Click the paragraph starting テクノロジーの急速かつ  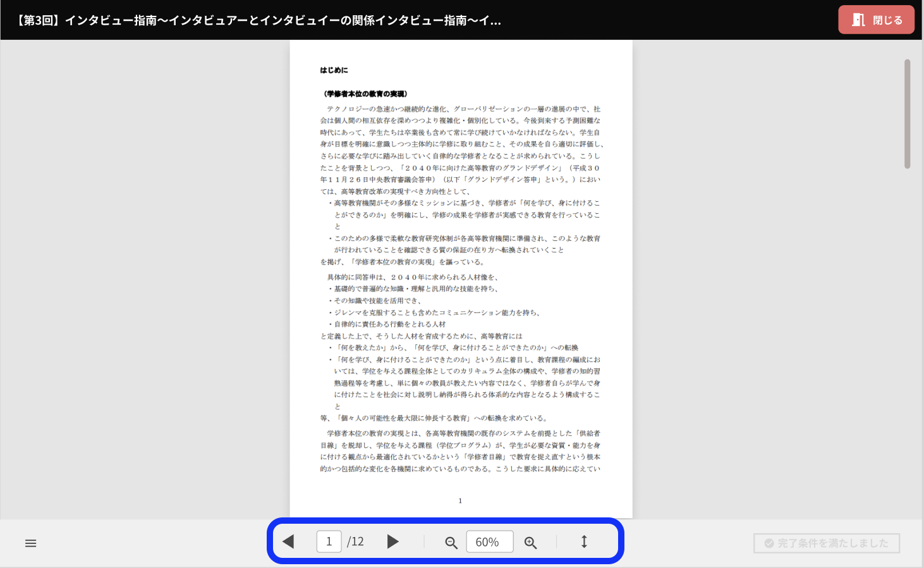460,150
